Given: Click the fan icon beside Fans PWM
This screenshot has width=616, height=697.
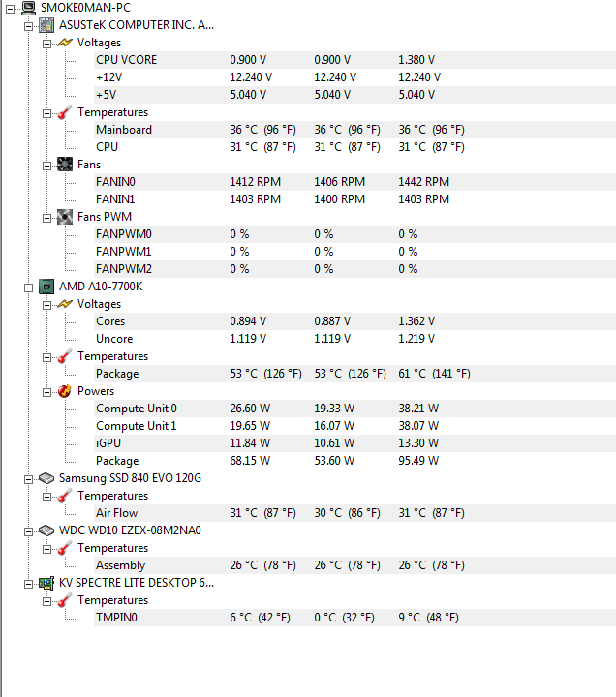Looking at the screenshot, I should pyautogui.click(x=65, y=217).
